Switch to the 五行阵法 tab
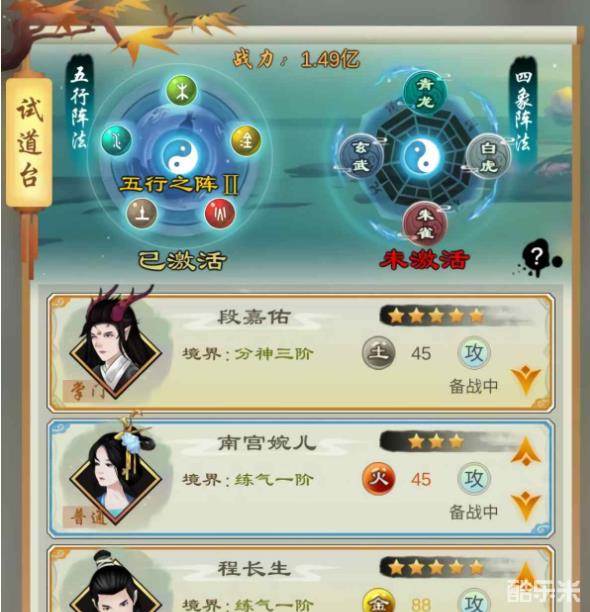This screenshot has width=590, height=612. [x=80, y=108]
